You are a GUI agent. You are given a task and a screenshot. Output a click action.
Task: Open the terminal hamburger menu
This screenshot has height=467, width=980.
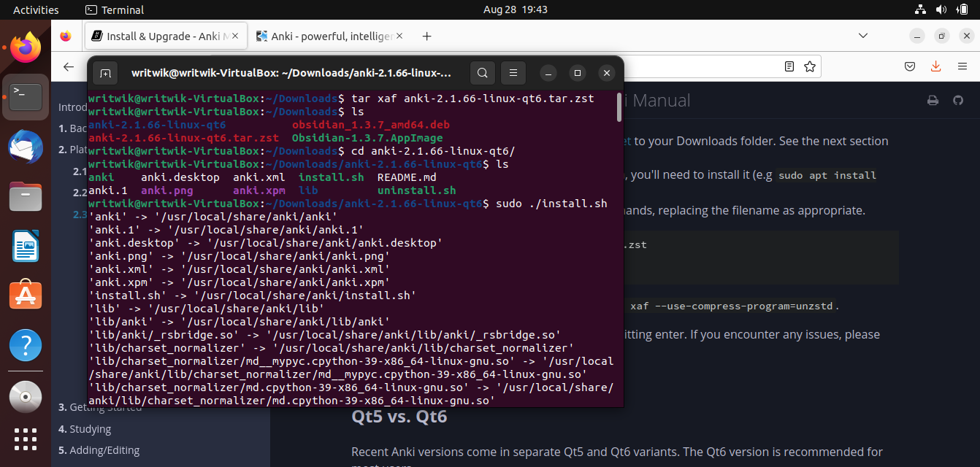(x=513, y=72)
